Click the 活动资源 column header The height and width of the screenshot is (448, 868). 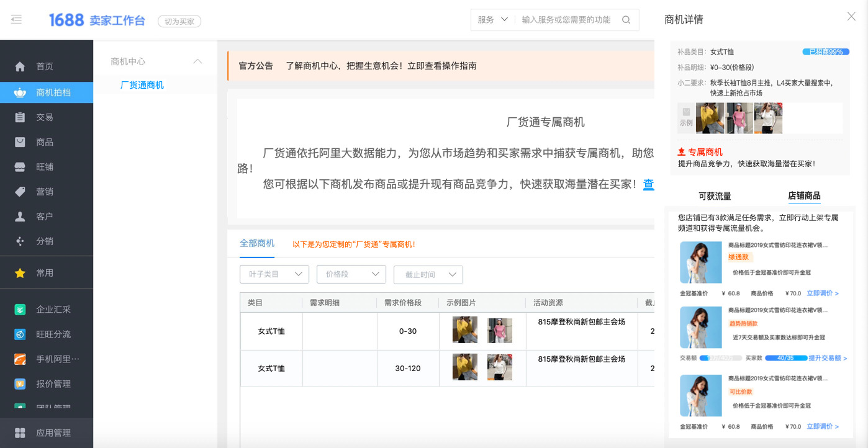tap(548, 303)
